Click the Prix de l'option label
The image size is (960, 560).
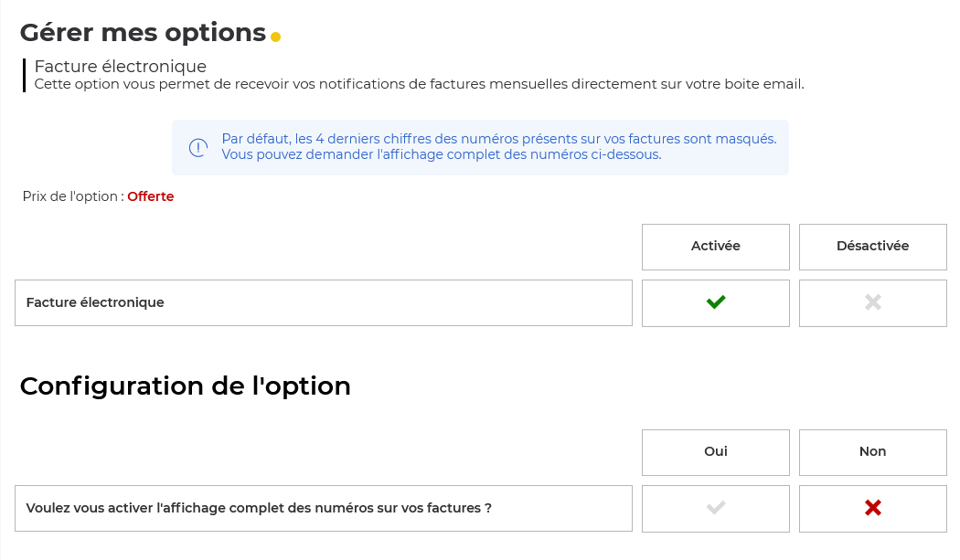[73, 196]
